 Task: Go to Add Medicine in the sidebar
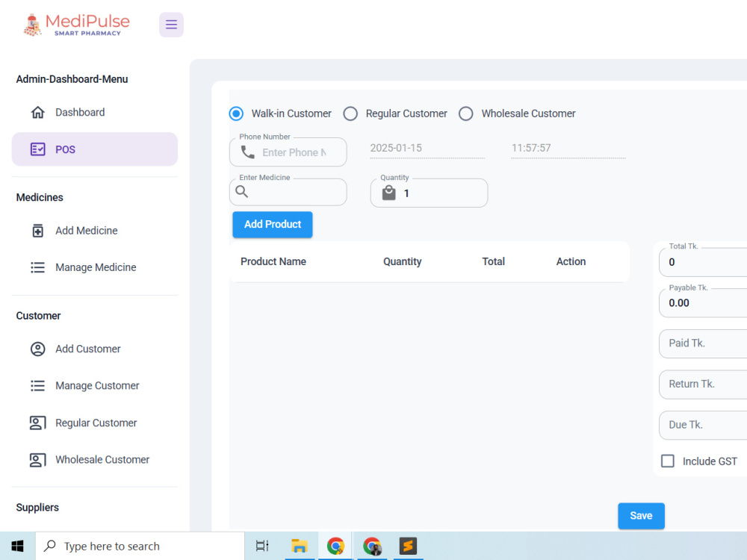pos(95,231)
